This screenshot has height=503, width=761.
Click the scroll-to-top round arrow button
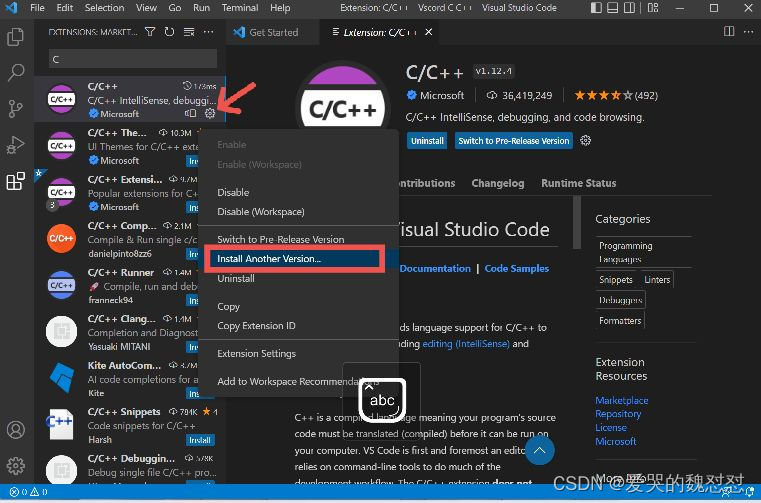539,450
